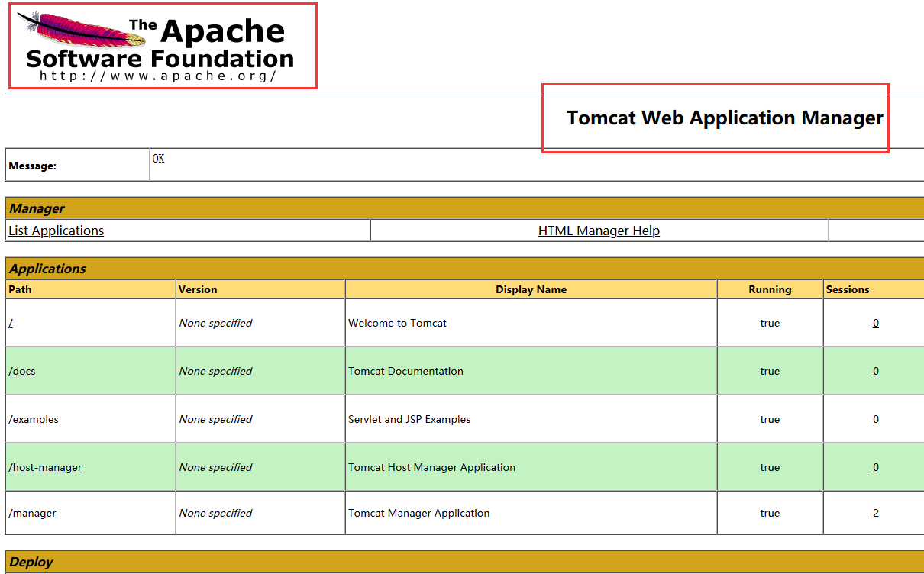
Task: View the session count for the root application
Action: tap(876, 323)
